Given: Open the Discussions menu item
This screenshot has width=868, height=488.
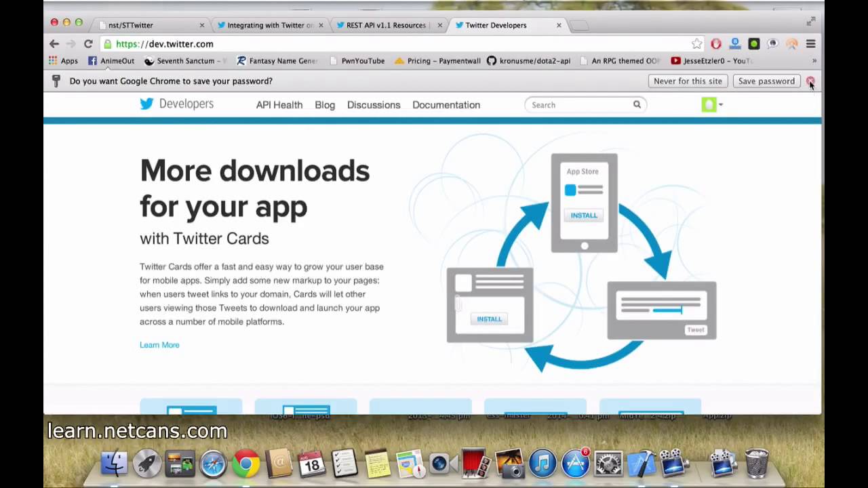Looking at the screenshot, I should pos(374,105).
